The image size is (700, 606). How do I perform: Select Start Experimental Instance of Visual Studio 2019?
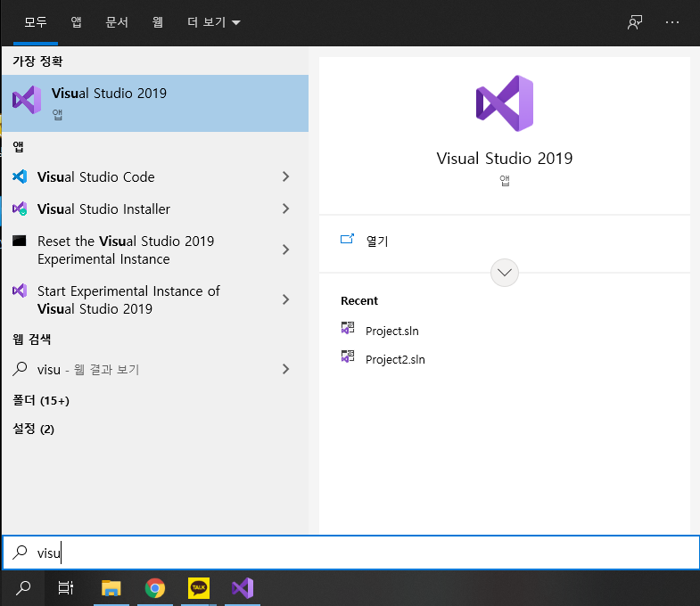pyautogui.click(x=155, y=299)
